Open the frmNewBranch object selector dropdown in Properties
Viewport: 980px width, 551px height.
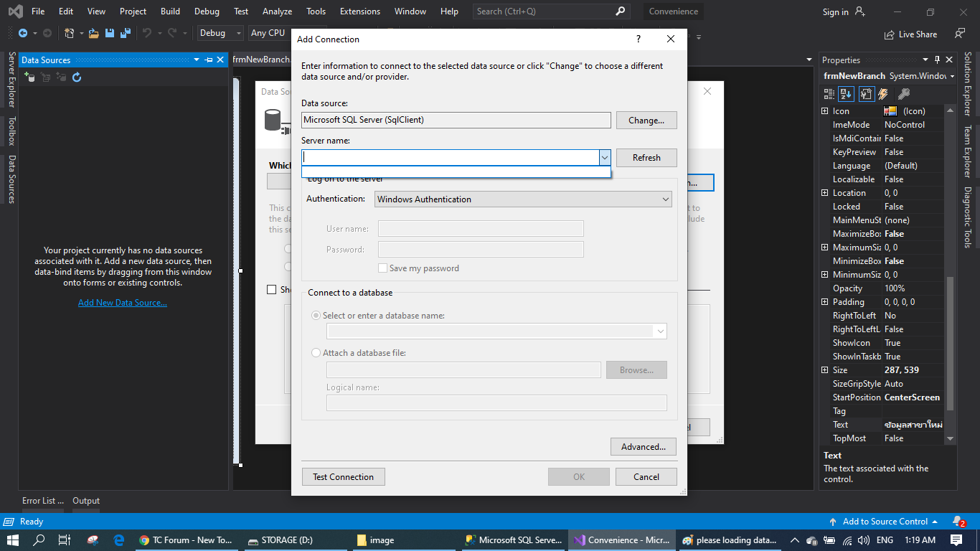(952, 76)
